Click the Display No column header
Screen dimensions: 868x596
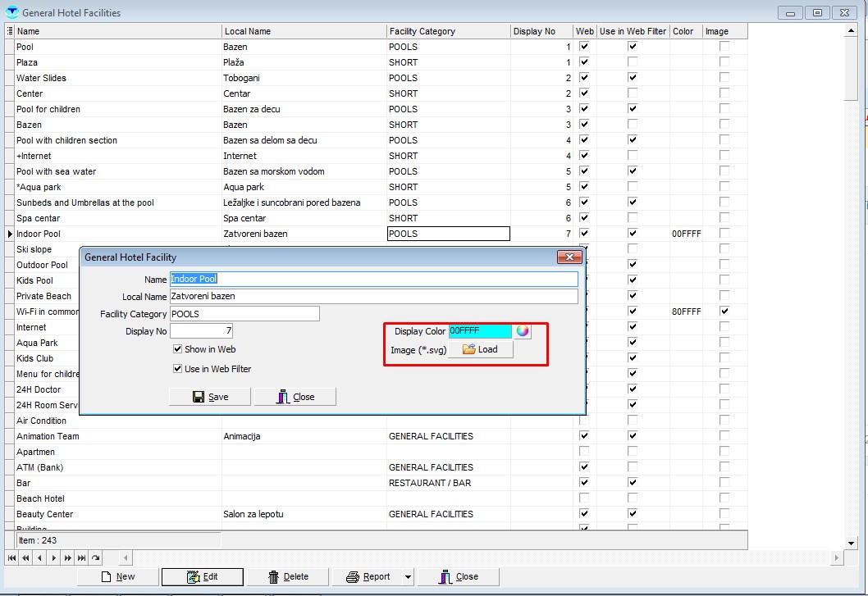pyautogui.click(x=541, y=31)
